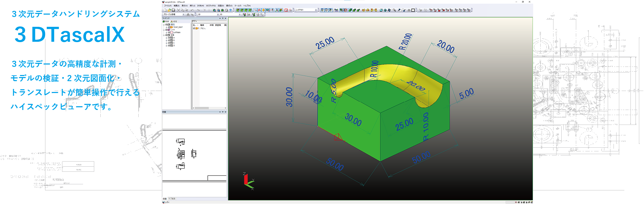Toggle the 図面 node checkbox in tree
The image size is (644, 204).
tap(166, 35)
